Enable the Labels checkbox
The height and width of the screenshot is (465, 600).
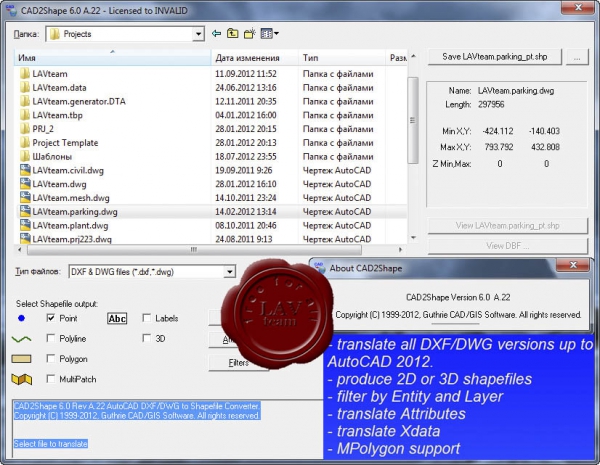[147, 318]
